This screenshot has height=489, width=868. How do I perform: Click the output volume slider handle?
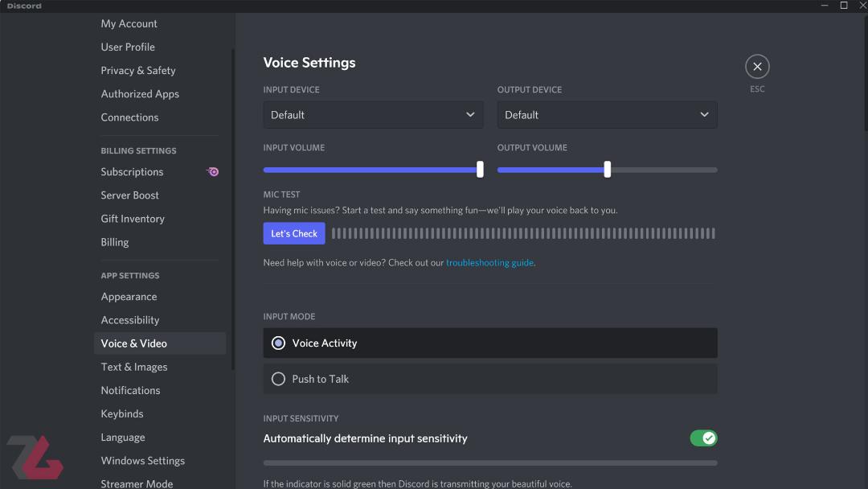[x=608, y=170]
